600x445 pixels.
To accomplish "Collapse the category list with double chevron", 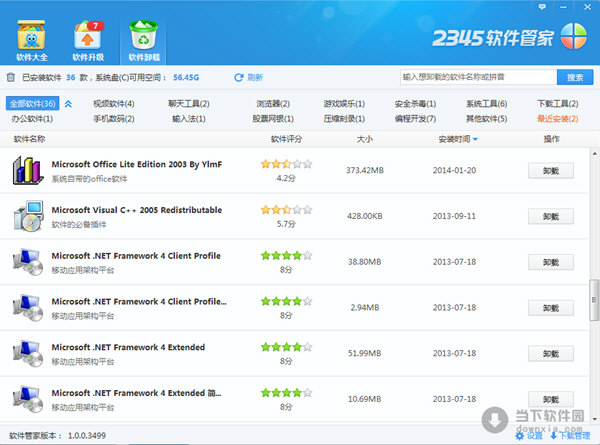I will (68, 104).
